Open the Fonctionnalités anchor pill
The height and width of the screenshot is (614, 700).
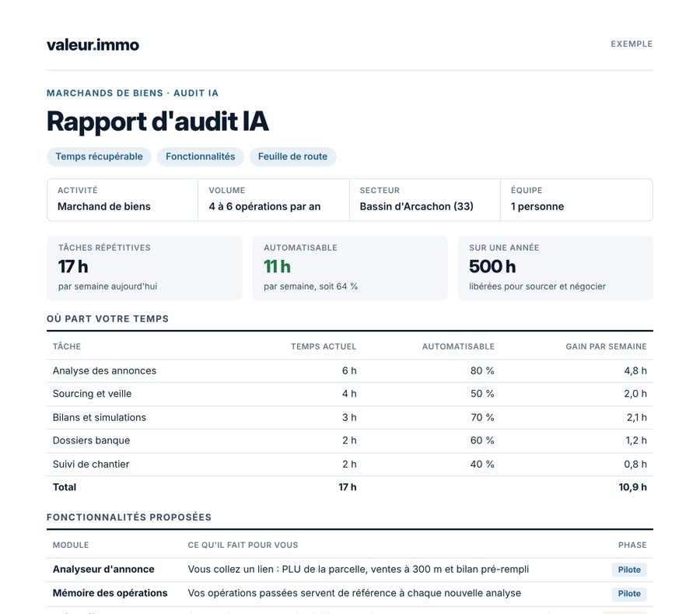[200, 156]
